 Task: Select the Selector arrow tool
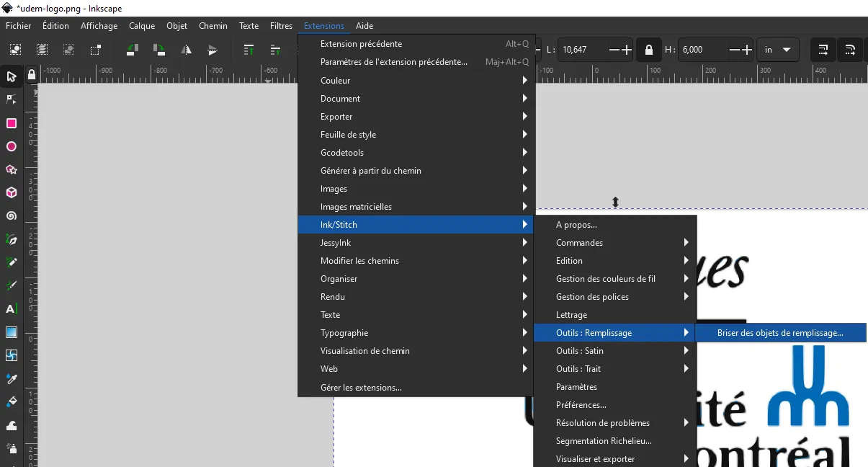click(12, 76)
